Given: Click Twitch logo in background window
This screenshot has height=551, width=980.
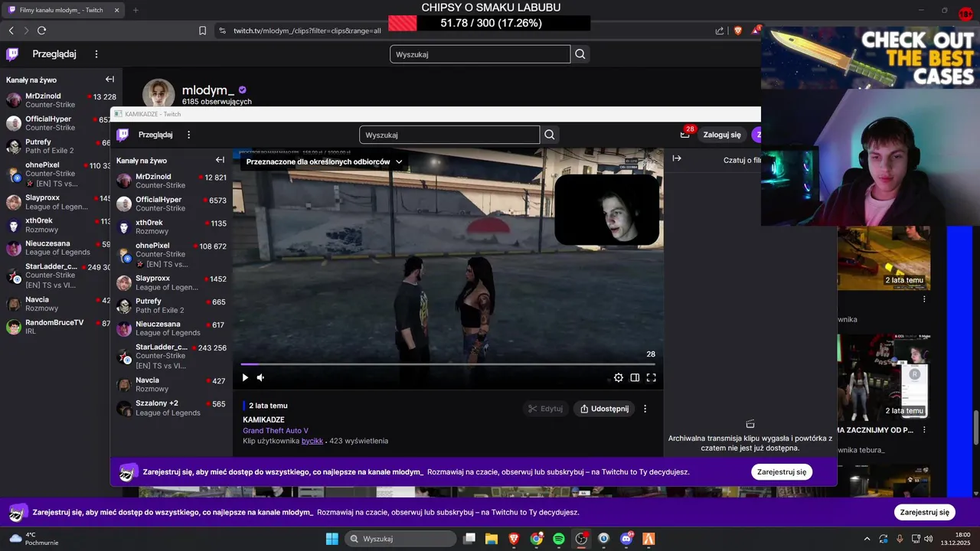Looking at the screenshot, I should click(x=12, y=54).
